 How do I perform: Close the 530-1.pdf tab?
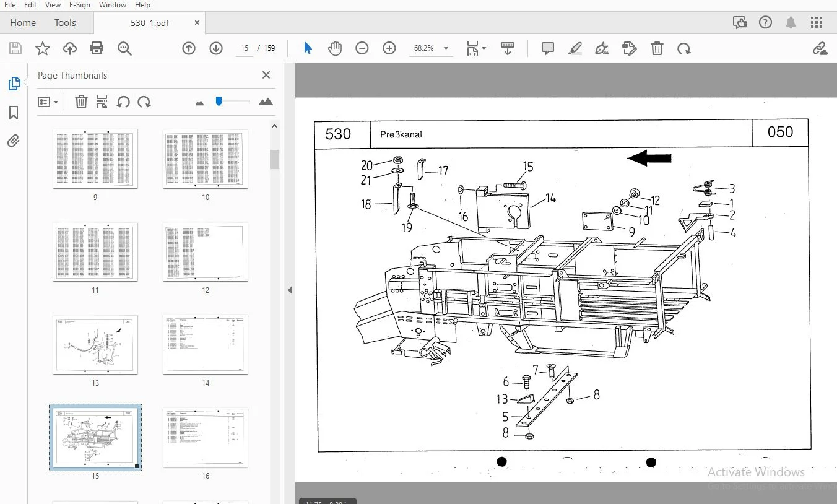[x=197, y=23]
